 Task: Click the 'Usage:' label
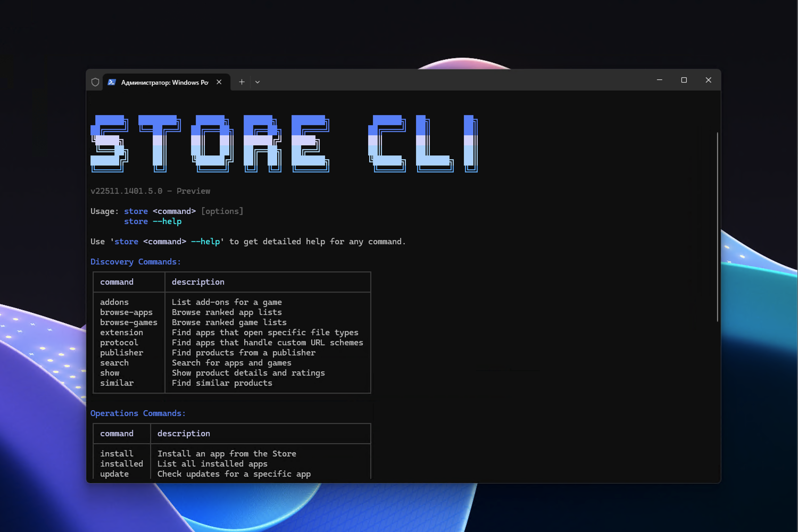105,211
